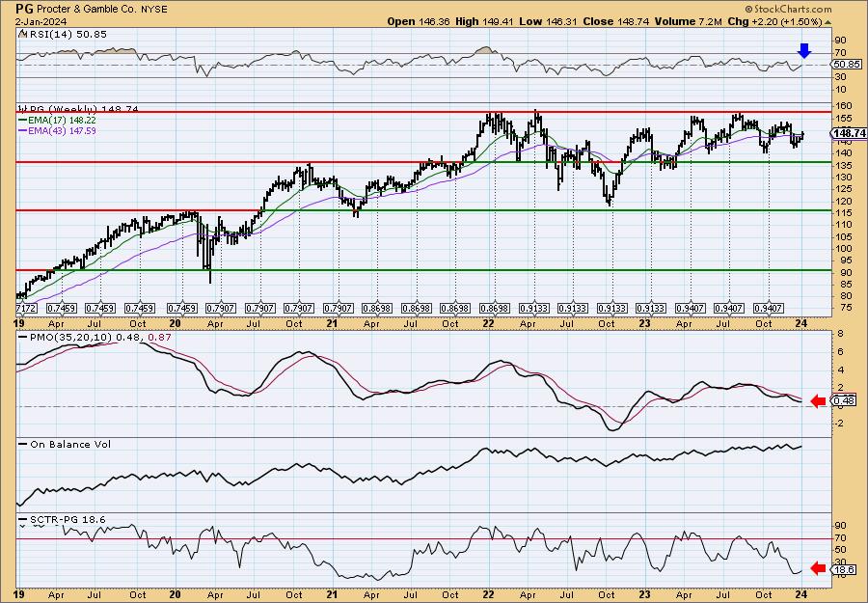Click the green up triangle after the Chg value
Viewport: 868px width, 603px height.
[x=828, y=22]
